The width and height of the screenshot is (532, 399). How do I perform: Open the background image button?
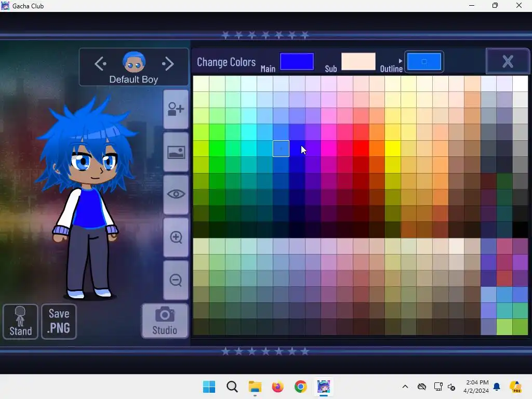176,152
